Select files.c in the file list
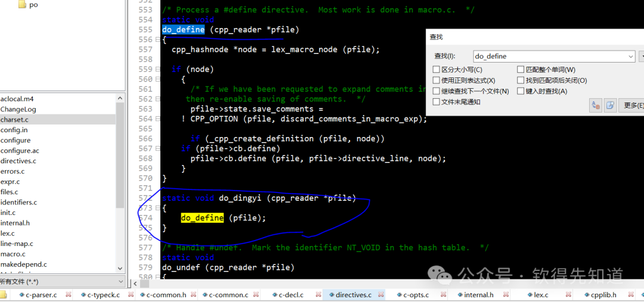Image resolution: width=644 pixels, height=302 pixels. tap(10, 192)
